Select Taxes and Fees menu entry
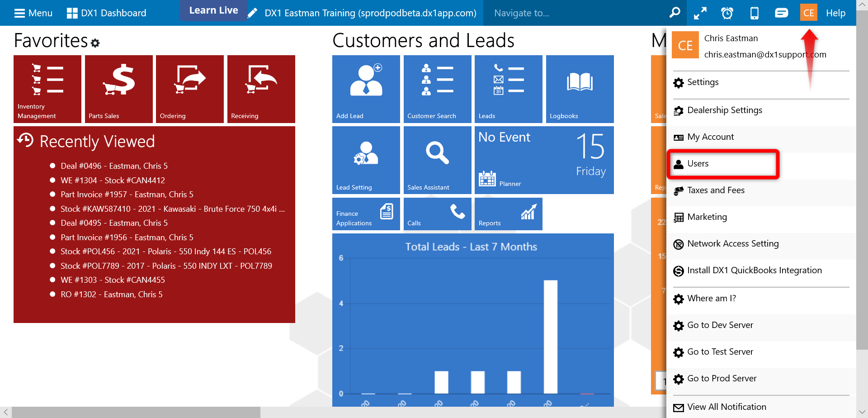The height and width of the screenshot is (418, 868). pyautogui.click(x=761, y=190)
